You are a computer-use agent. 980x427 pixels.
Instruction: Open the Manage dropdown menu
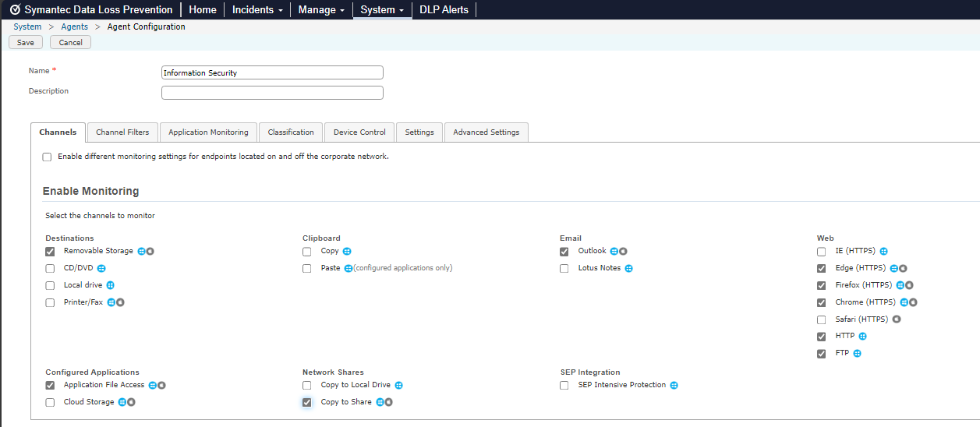[x=321, y=10]
